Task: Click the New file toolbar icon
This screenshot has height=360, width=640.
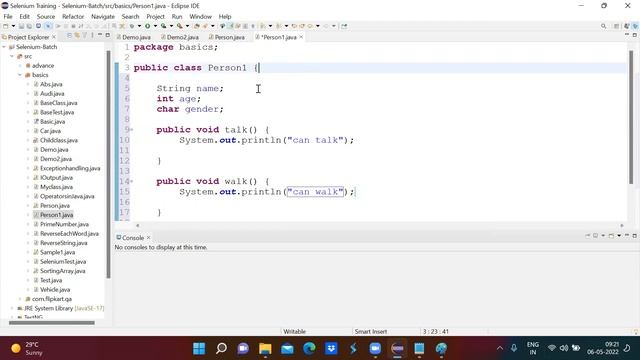Action: [6, 26]
